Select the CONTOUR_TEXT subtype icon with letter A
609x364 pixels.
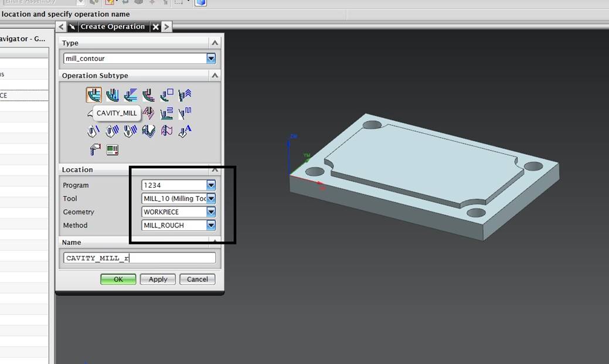[x=185, y=131]
